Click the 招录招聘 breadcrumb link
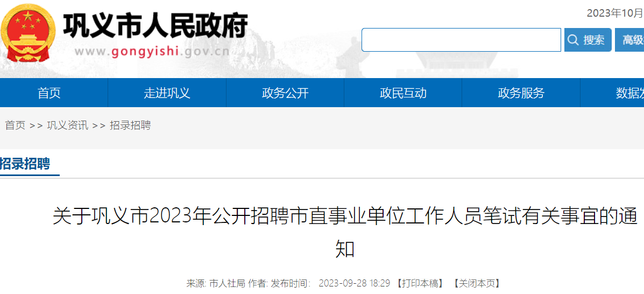The width and height of the screenshot is (644, 294). point(130,125)
